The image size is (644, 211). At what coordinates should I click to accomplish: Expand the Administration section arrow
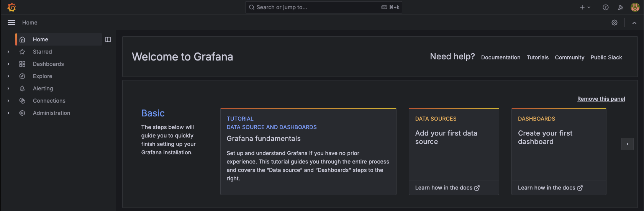click(8, 113)
